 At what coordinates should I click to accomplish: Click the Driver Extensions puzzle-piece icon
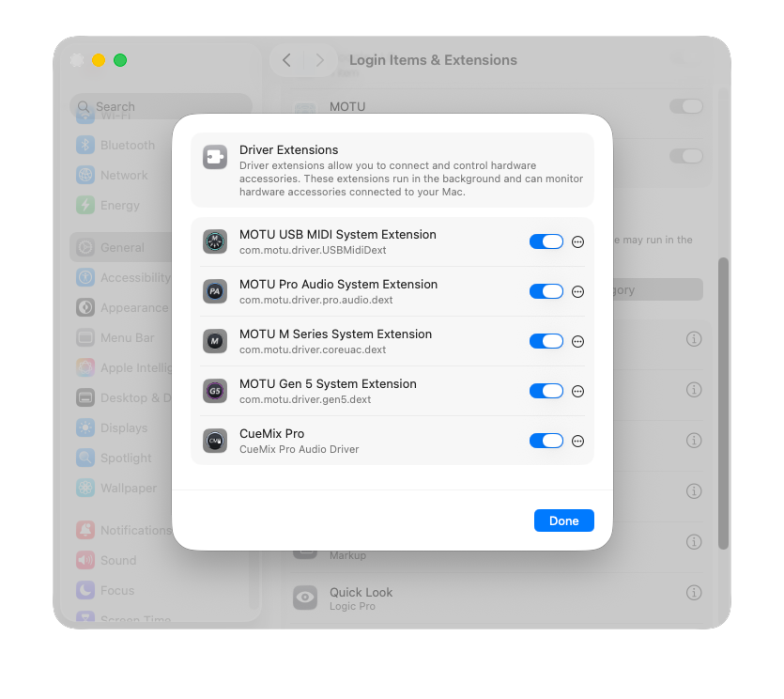(x=215, y=157)
